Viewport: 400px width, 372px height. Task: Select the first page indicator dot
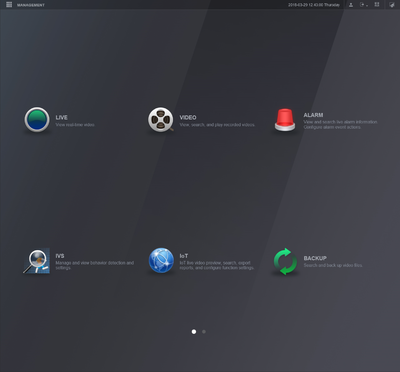tap(194, 332)
